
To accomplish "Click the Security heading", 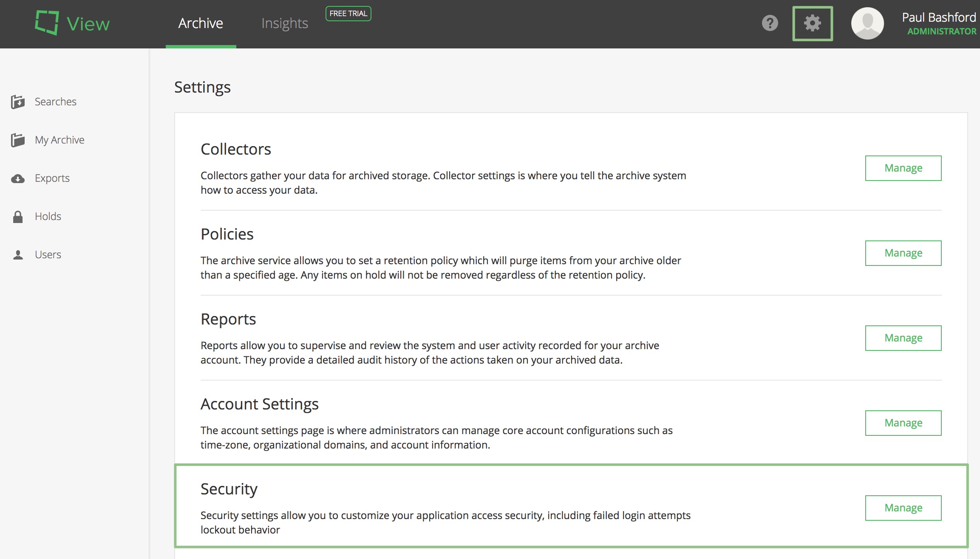I will 229,489.
